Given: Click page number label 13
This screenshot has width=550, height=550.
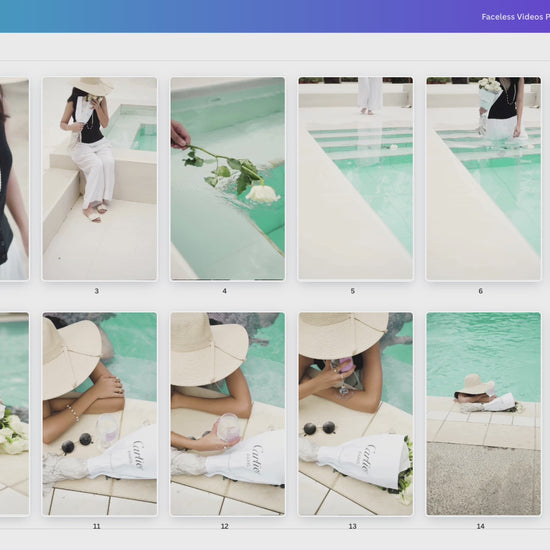Looking at the screenshot, I should point(353,526).
